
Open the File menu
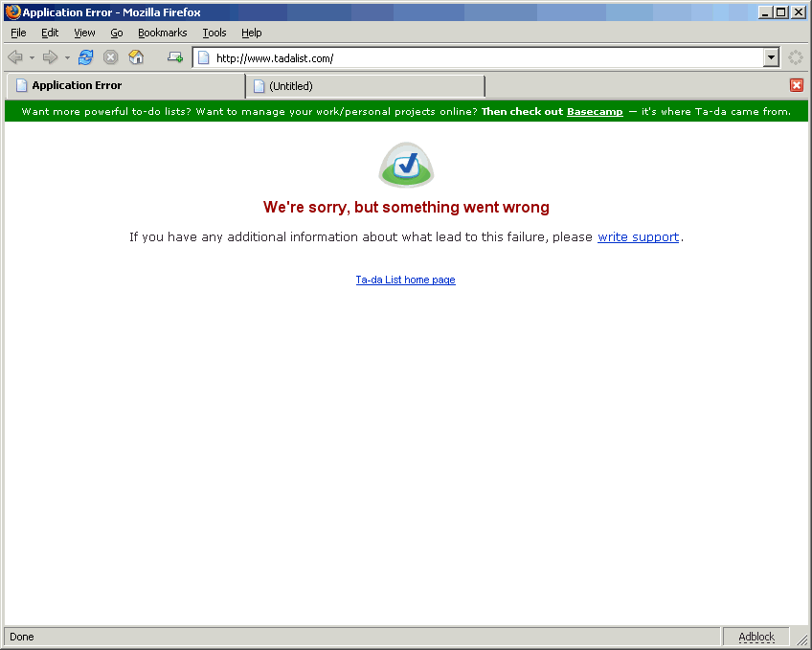[x=18, y=33]
